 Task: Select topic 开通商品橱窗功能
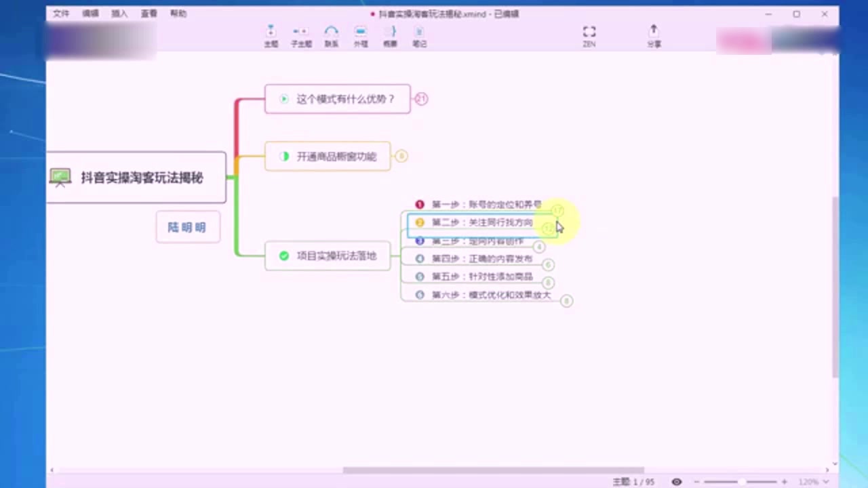click(x=328, y=156)
